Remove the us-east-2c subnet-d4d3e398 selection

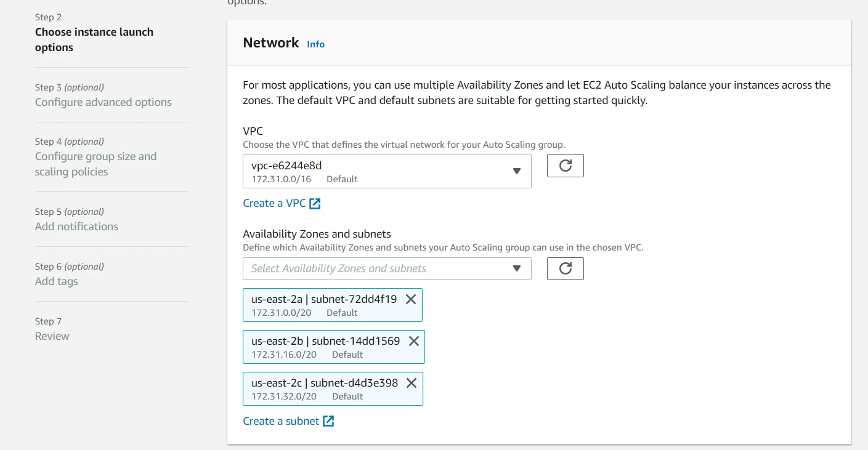coord(411,382)
